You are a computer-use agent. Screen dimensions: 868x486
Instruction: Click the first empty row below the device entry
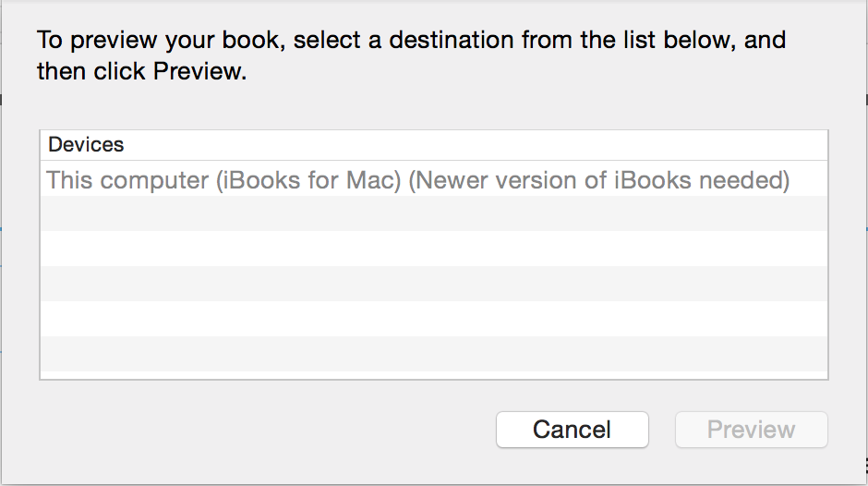(434, 213)
